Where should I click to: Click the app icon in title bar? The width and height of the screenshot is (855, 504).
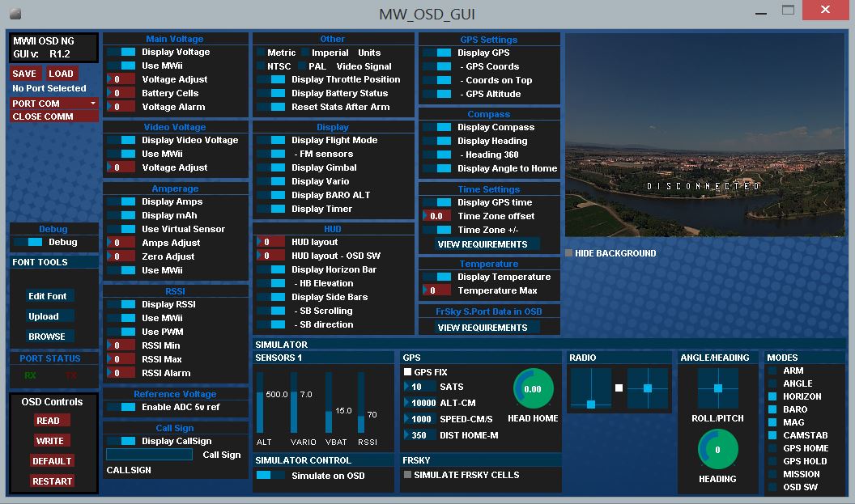tap(15, 13)
